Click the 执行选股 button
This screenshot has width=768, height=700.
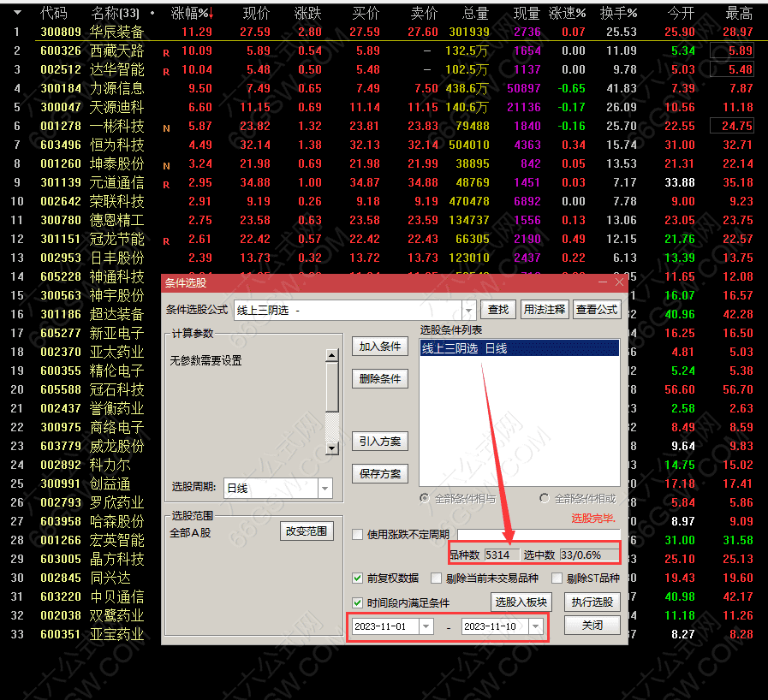[592, 602]
